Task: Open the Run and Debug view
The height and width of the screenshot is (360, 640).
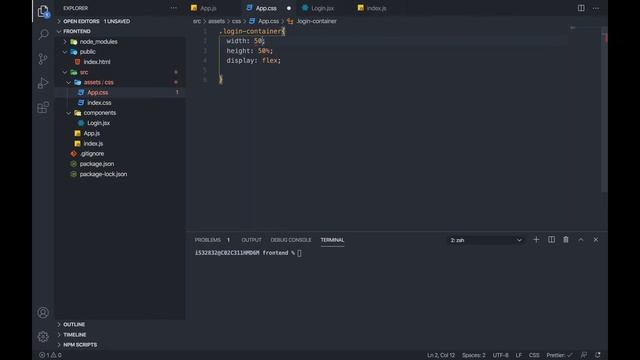Action: coord(43,83)
